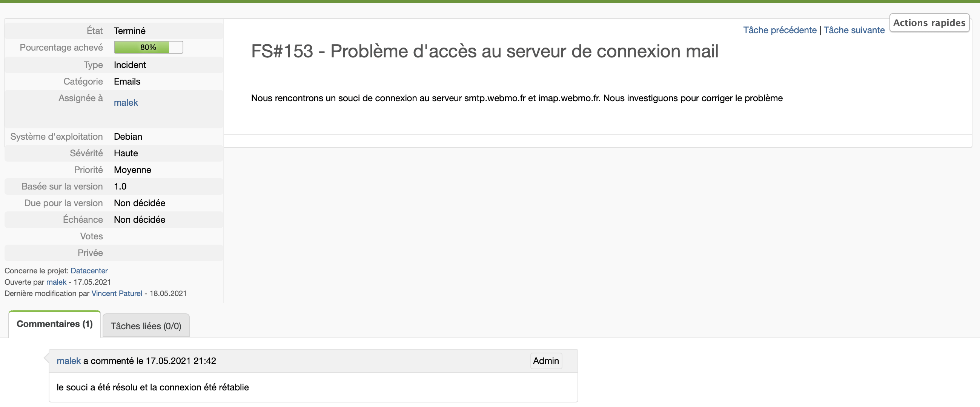980x407 pixels.
Task: Click the Moyenne priority value
Action: 132,170
